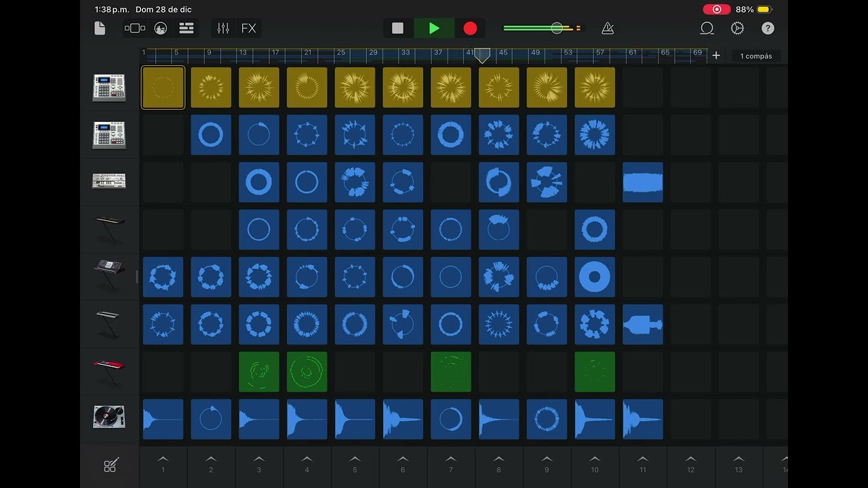
Task: Toggle the green loop cell in column 10
Action: click(x=595, y=371)
